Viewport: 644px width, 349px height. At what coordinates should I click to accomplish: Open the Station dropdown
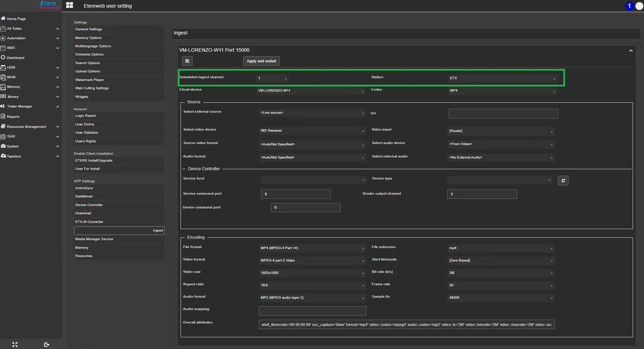pos(502,78)
